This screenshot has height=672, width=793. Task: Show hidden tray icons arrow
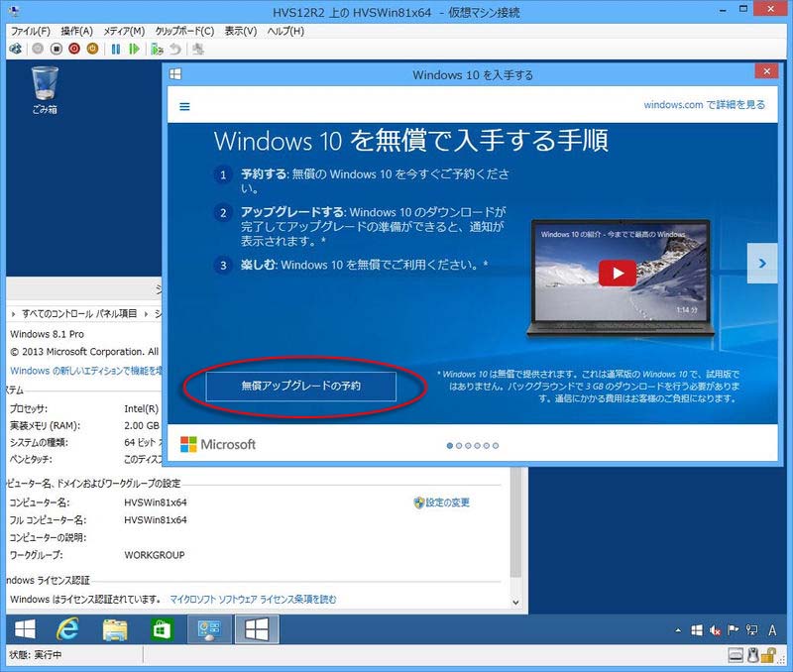pos(678,630)
